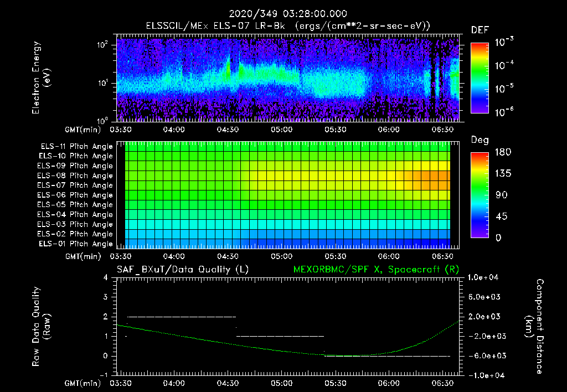
Task: Click the Deg color bar heading
Action: 480,140
